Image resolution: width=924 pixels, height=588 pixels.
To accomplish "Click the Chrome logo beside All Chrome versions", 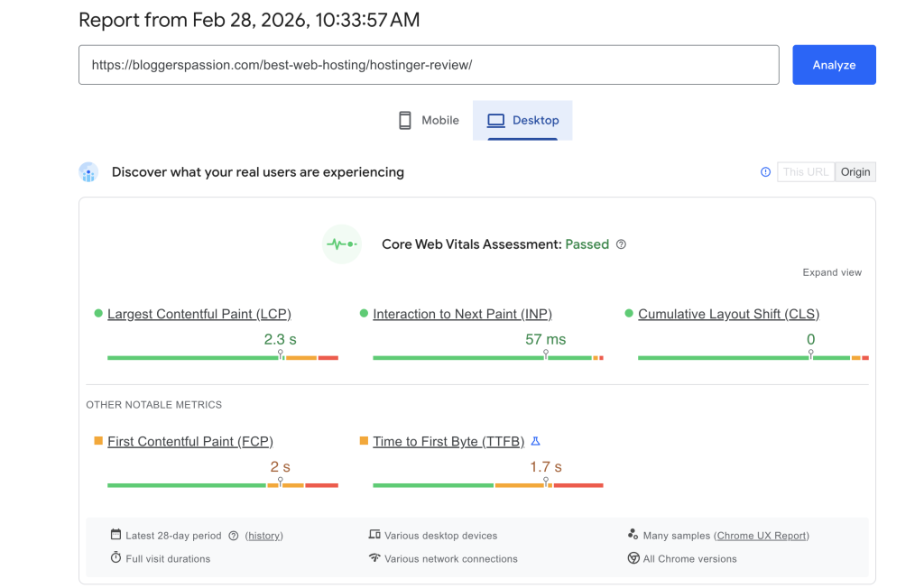I will pos(634,558).
